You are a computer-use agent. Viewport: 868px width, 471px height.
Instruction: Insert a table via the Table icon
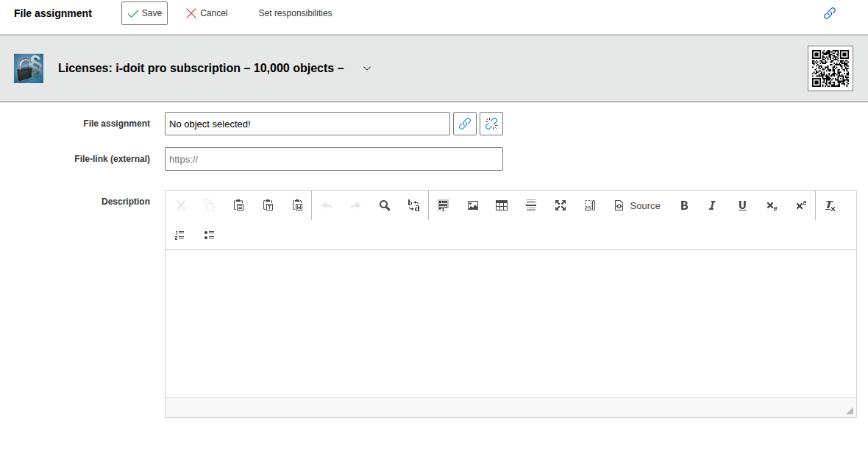click(502, 205)
